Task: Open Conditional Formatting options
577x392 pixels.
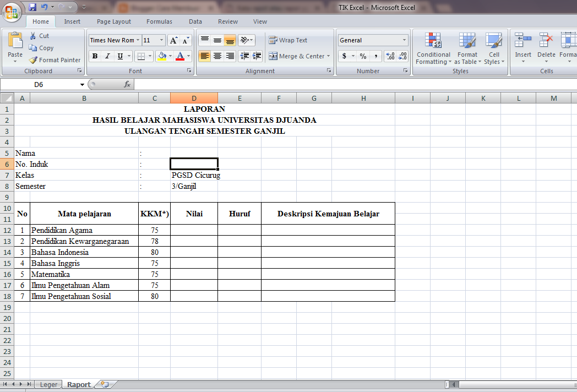Action: coord(433,48)
